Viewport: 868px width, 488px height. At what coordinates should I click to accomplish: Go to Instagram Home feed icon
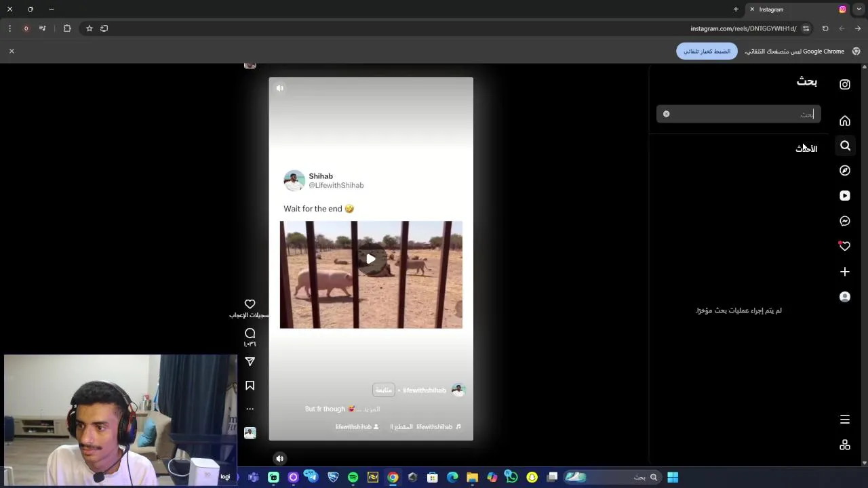(x=845, y=121)
